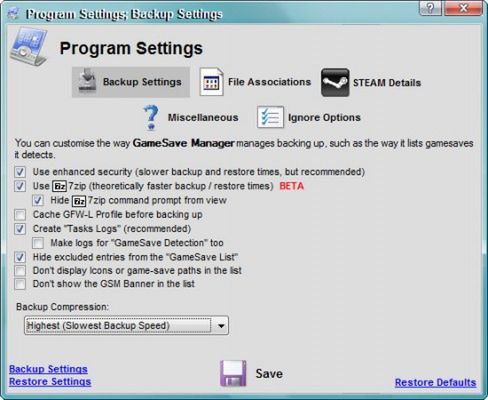
Task: Open the Ignore Options tab
Action: 324,117
